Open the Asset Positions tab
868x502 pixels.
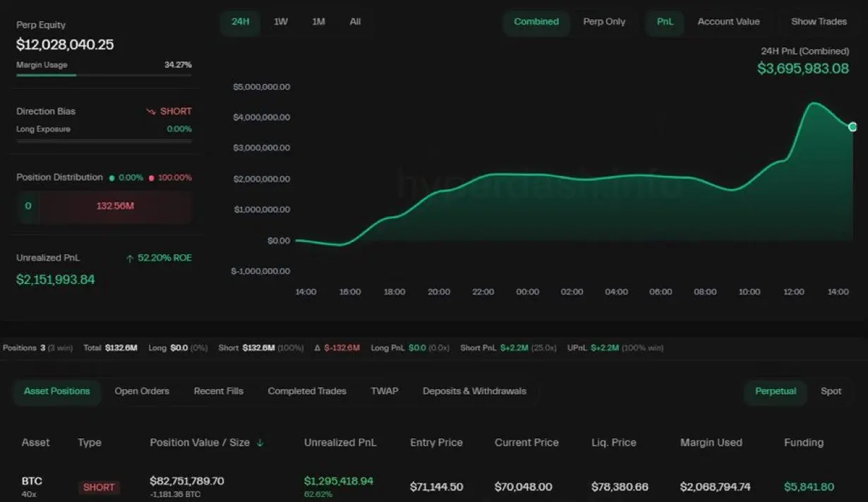click(x=57, y=391)
